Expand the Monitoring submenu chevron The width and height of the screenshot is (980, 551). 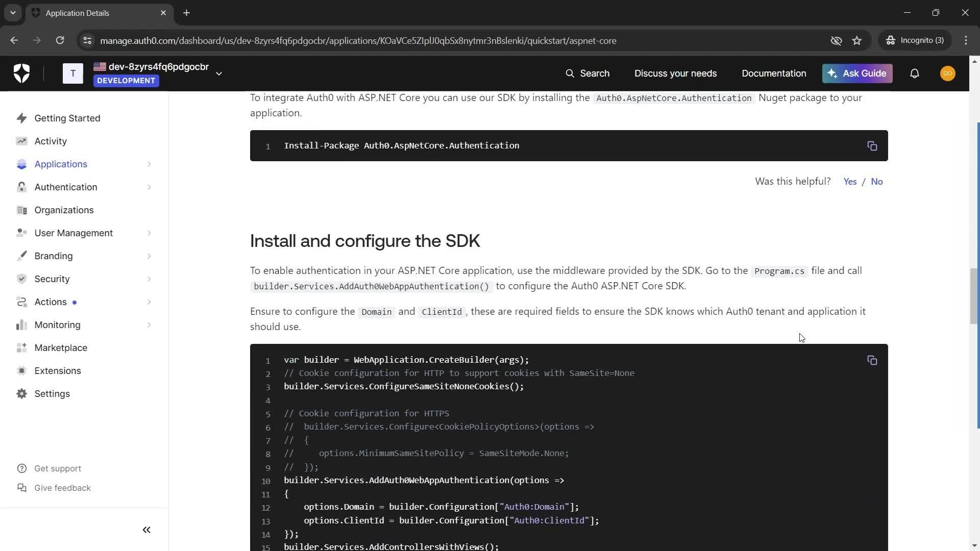tap(149, 325)
